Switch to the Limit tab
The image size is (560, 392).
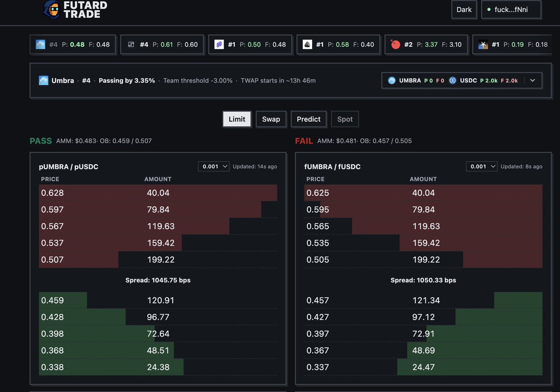pyautogui.click(x=237, y=119)
